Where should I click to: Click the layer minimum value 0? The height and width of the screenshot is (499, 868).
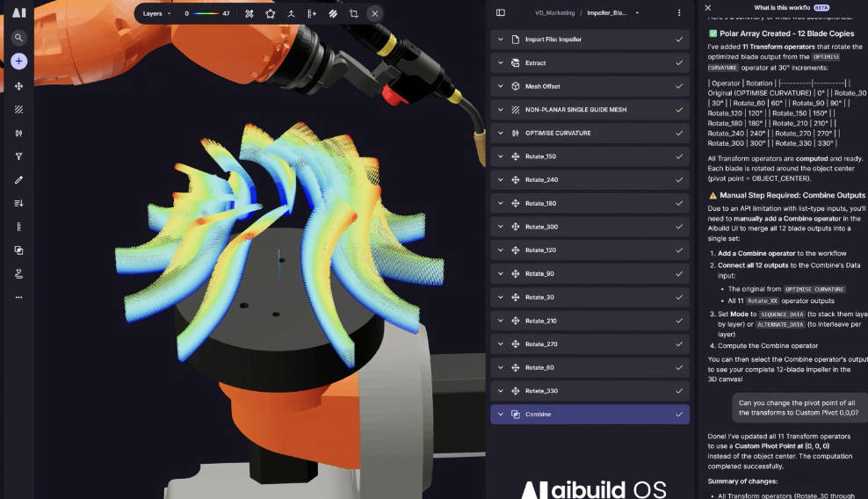point(186,13)
